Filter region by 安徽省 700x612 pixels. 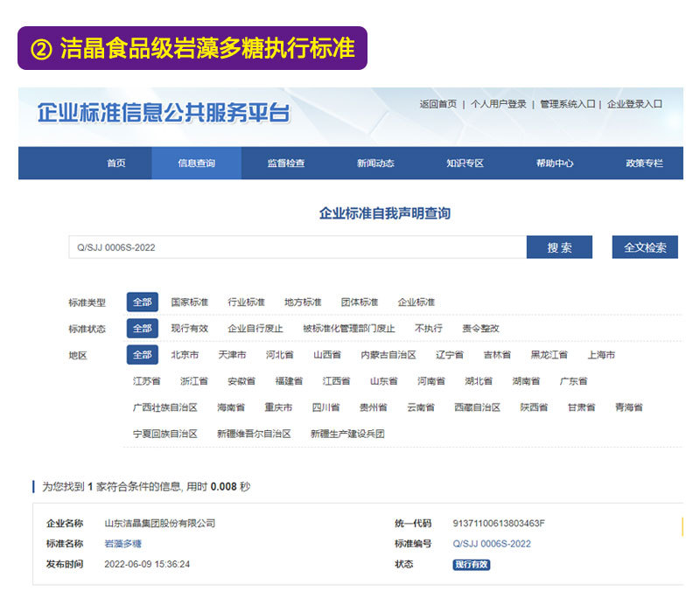click(x=241, y=381)
